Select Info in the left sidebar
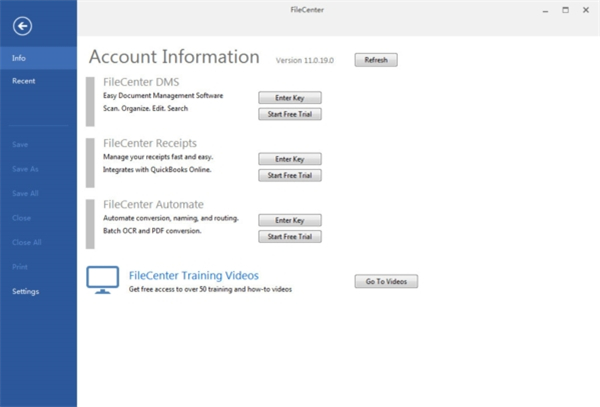Image resolution: width=600 pixels, height=407 pixels. click(x=20, y=58)
